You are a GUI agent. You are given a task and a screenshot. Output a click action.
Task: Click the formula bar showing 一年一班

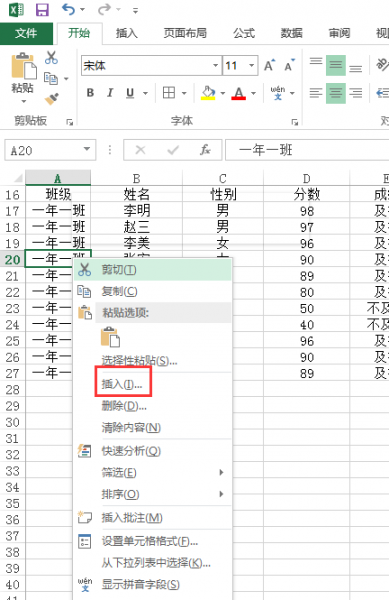pos(307,150)
